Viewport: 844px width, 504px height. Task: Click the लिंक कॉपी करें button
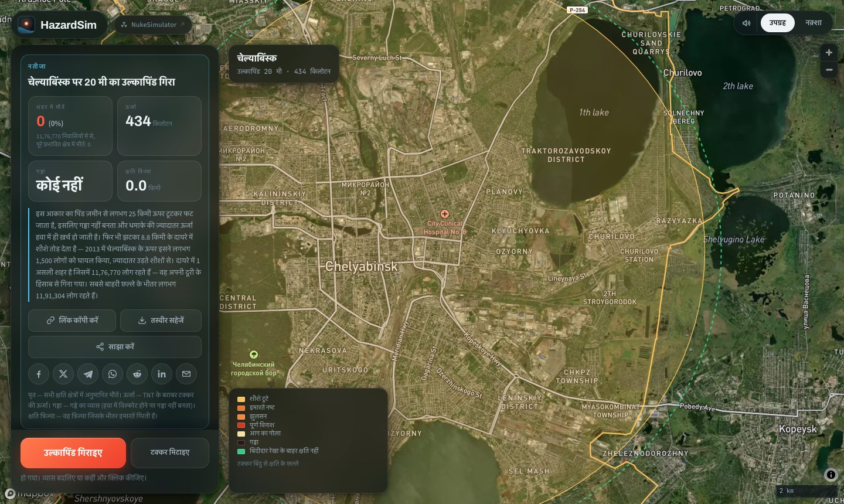pyautogui.click(x=72, y=321)
